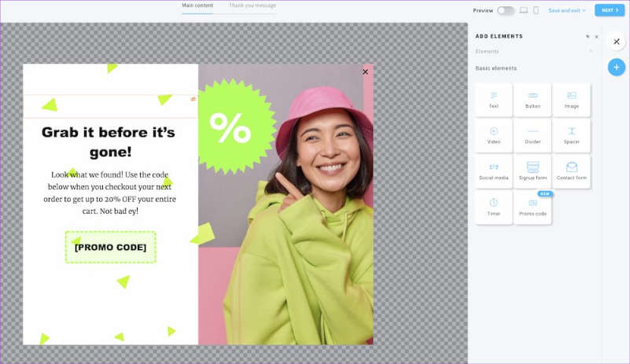
Task: Open the Save and exit dropdown
Action: [x=567, y=10]
